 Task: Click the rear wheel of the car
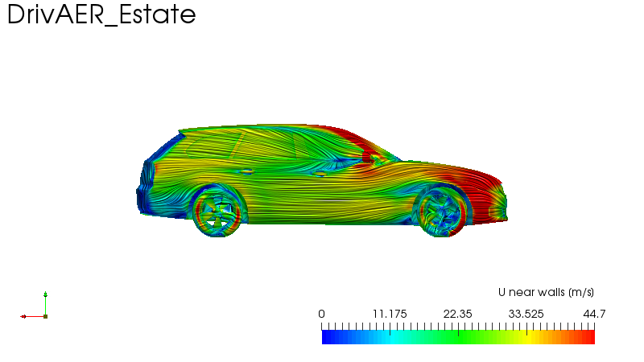tap(217, 212)
